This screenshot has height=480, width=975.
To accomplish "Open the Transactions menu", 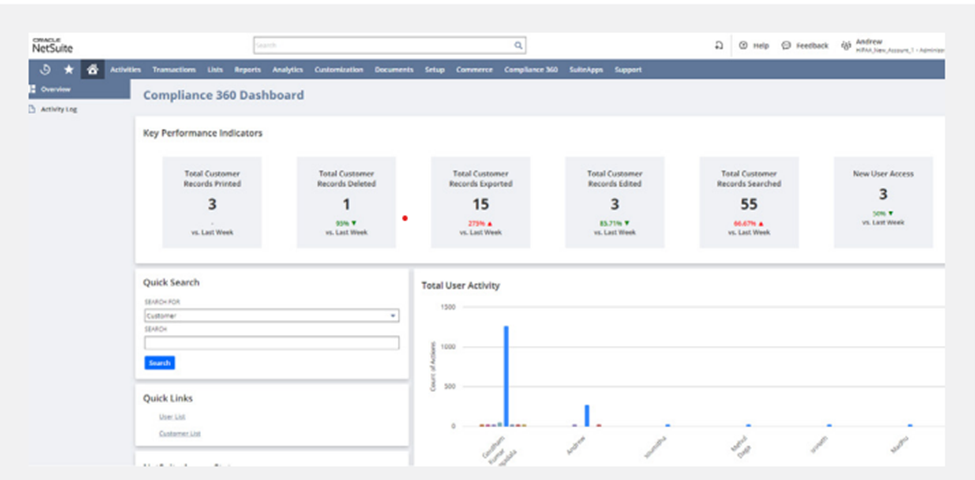I will coord(174,70).
